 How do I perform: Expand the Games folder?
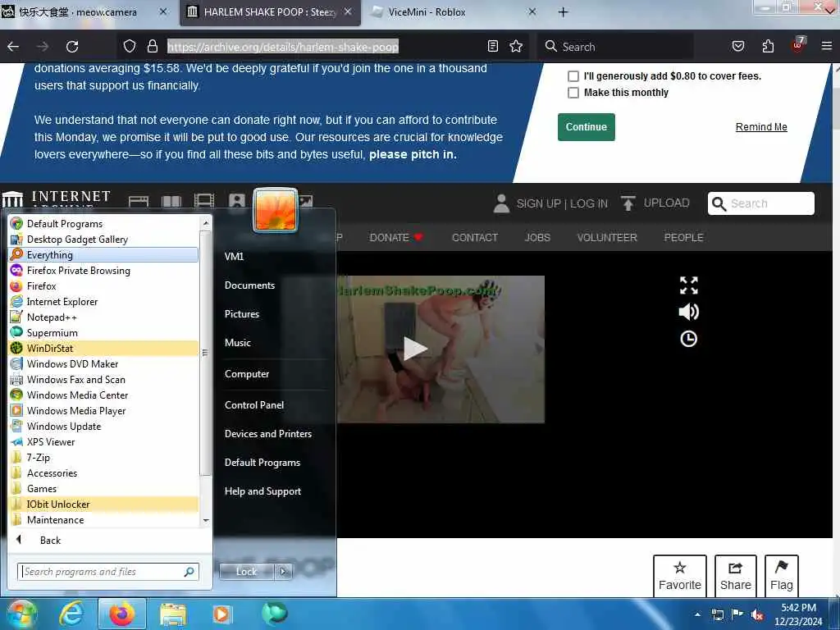click(x=103, y=489)
